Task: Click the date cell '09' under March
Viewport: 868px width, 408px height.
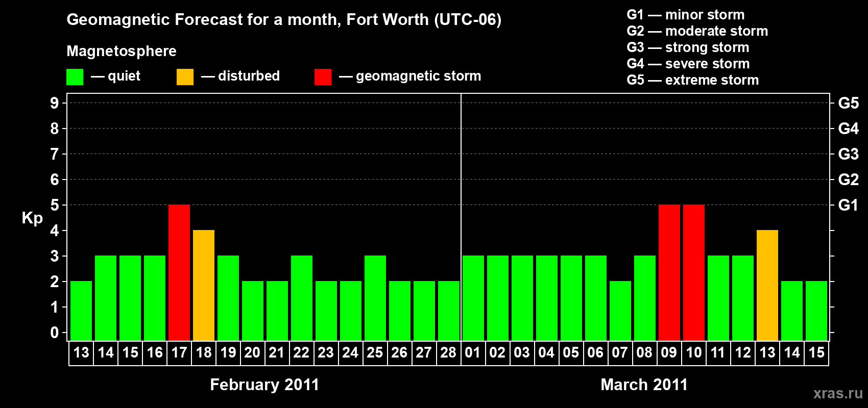Action: click(x=669, y=353)
